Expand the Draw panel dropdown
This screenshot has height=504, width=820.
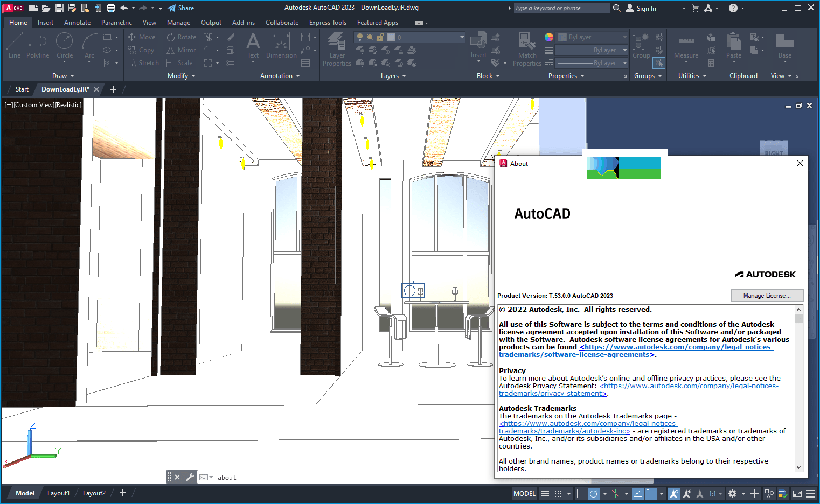click(63, 76)
